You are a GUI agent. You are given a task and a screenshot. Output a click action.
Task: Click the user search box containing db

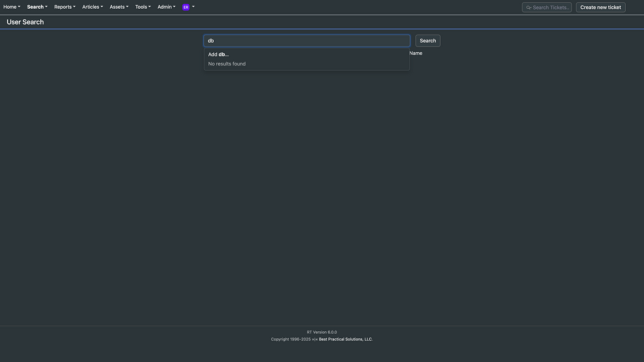tap(307, 40)
